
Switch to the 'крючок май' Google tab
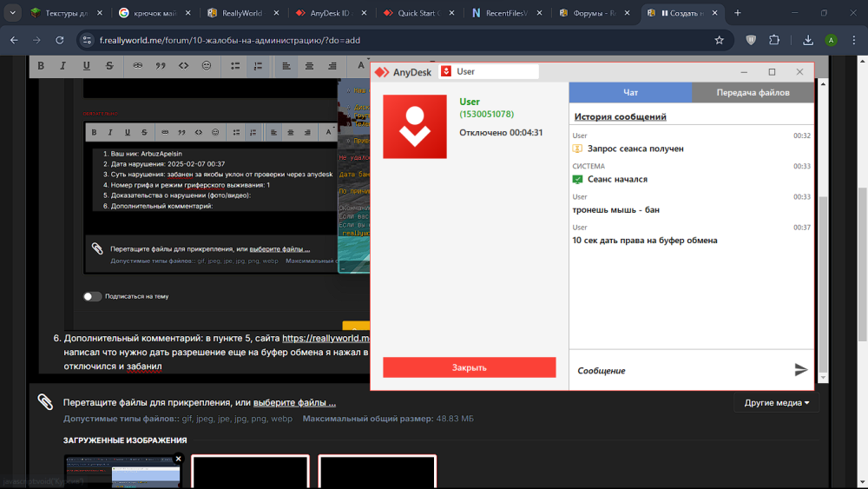click(x=155, y=13)
